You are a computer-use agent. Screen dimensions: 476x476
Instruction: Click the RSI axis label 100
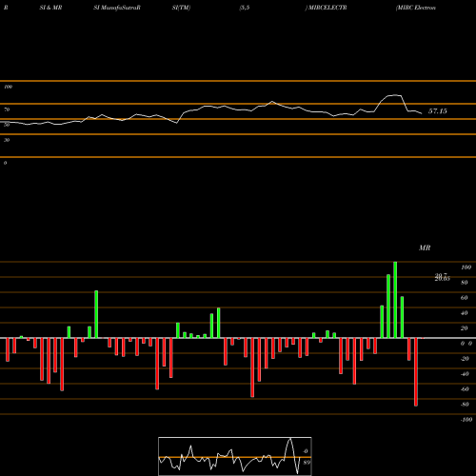pos(8,87)
